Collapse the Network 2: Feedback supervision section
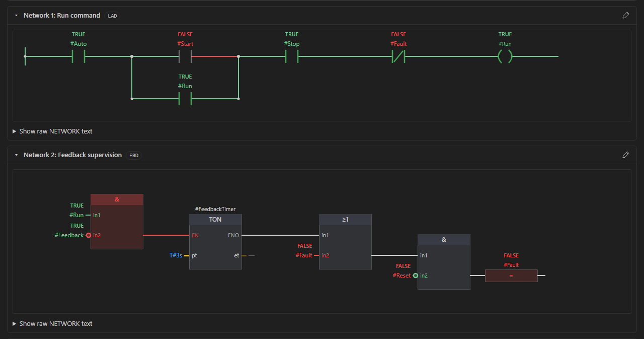 [16, 155]
